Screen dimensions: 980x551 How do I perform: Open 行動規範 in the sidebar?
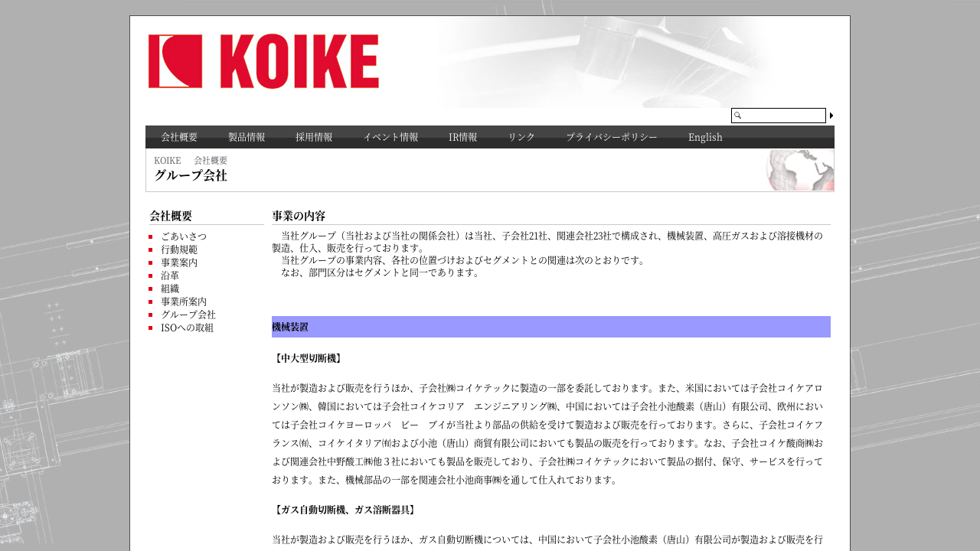click(x=179, y=249)
